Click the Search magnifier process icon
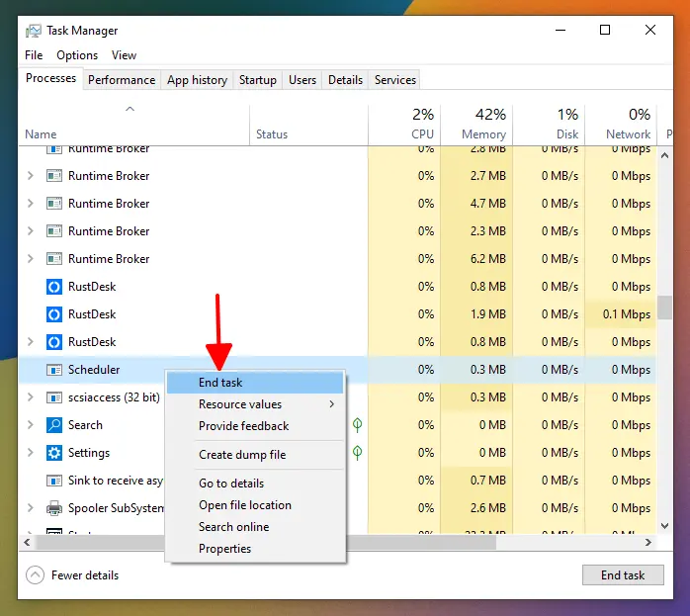This screenshot has width=690, height=616. 54,425
